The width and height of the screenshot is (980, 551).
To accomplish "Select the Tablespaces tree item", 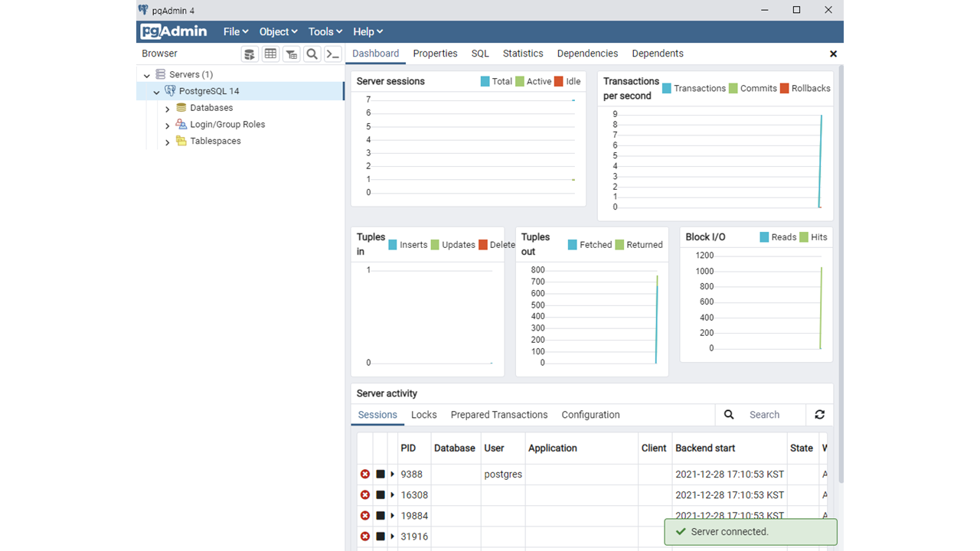I will (x=215, y=141).
